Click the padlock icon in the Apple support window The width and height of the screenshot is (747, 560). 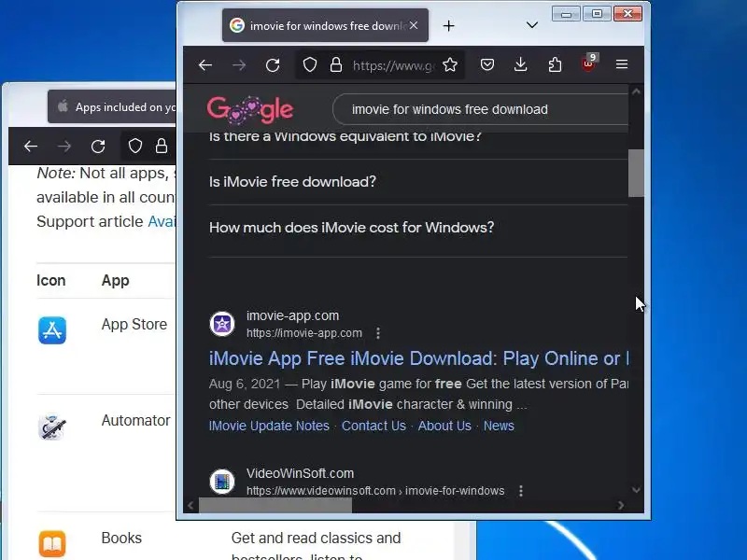162,146
